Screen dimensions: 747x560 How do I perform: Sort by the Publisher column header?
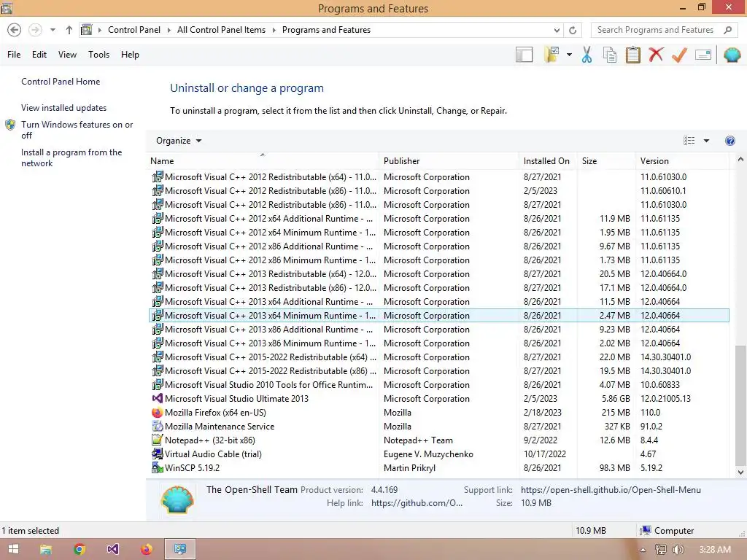point(449,161)
